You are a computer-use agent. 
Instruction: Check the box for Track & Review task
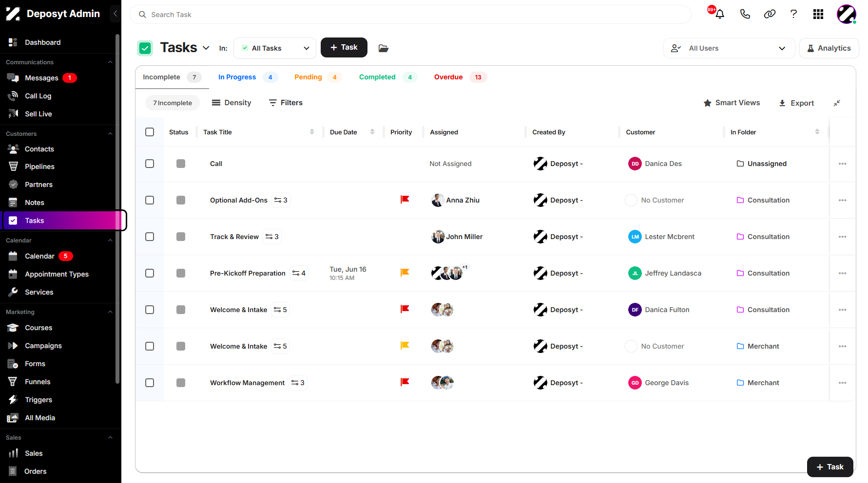tap(150, 237)
